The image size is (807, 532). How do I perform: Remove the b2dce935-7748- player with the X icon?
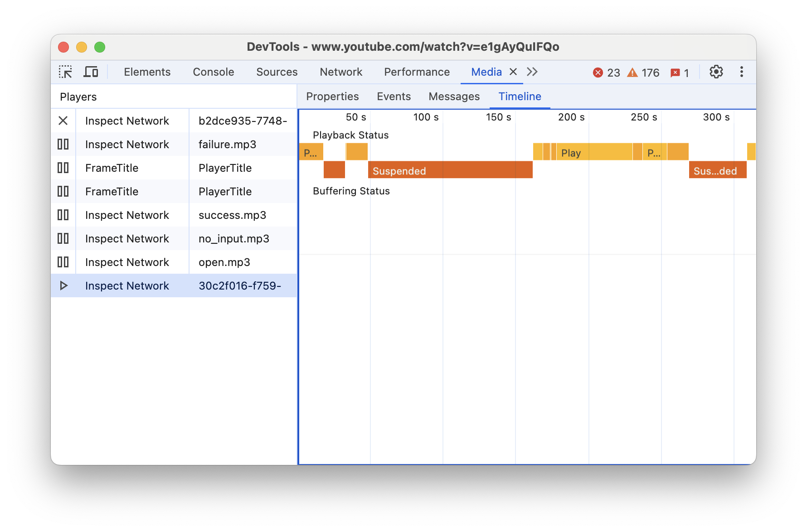pos(63,121)
